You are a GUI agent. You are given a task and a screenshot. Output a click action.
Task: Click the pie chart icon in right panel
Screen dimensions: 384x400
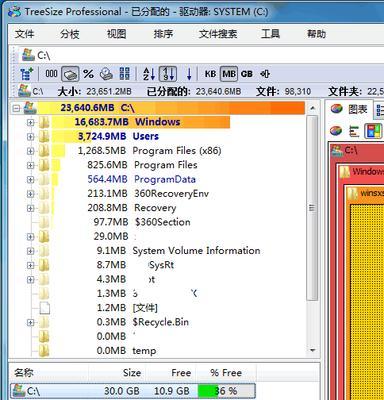(336, 131)
